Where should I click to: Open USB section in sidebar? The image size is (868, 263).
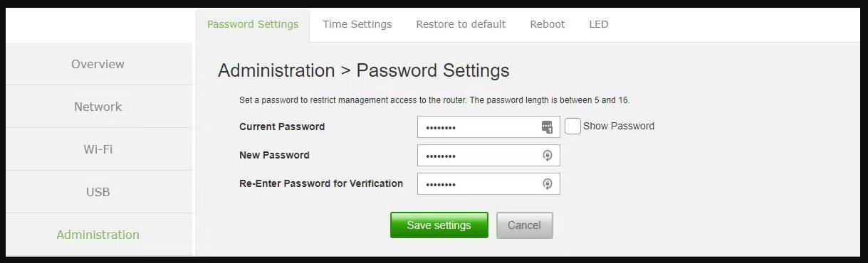(98, 192)
